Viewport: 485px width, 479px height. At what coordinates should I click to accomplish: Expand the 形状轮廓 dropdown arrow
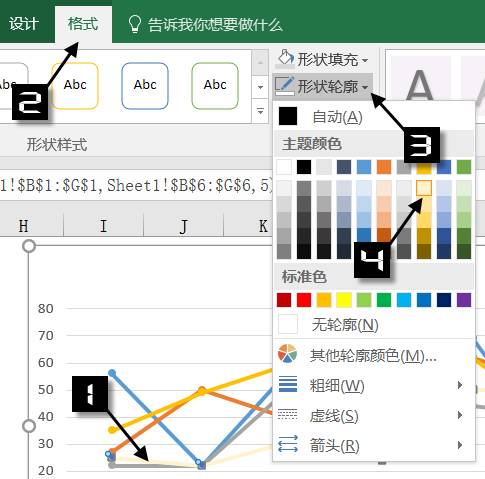[x=365, y=87]
